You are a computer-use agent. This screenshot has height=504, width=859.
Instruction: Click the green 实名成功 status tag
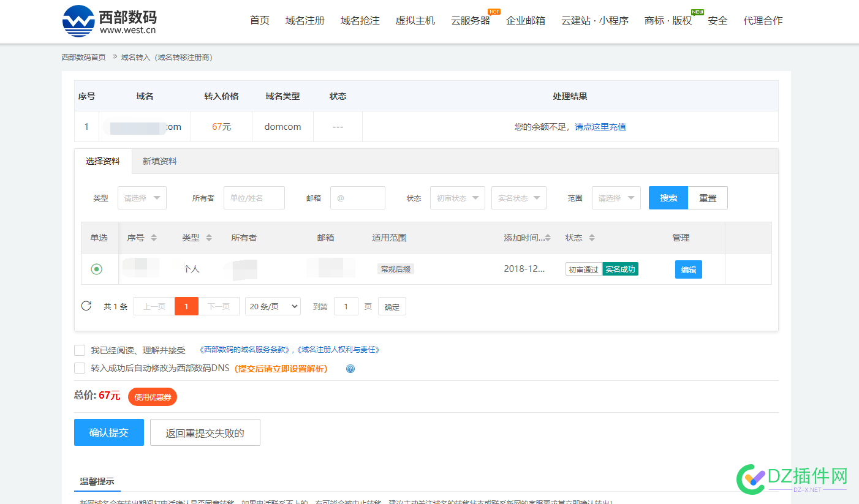click(x=620, y=269)
